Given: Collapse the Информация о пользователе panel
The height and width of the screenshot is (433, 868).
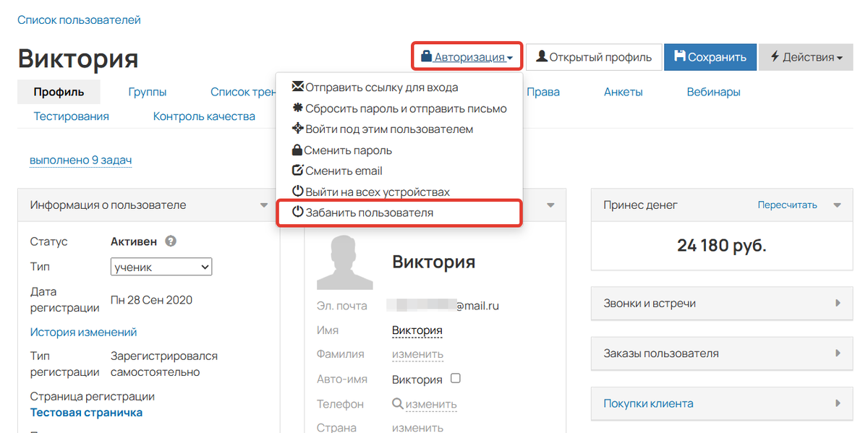Looking at the screenshot, I should point(265,205).
